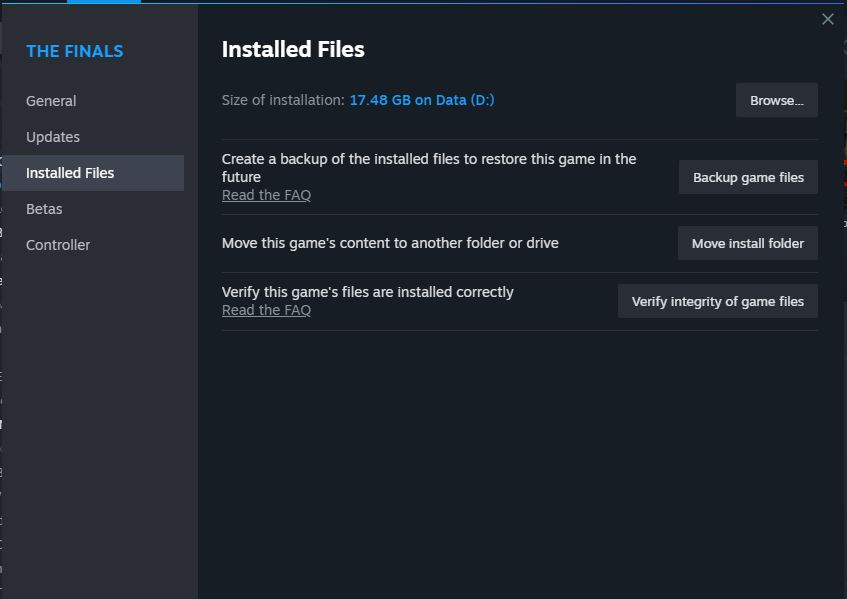Screen dimensions: 847x599
Task: Open the file verification FAQ link
Action: (x=266, y=310)
